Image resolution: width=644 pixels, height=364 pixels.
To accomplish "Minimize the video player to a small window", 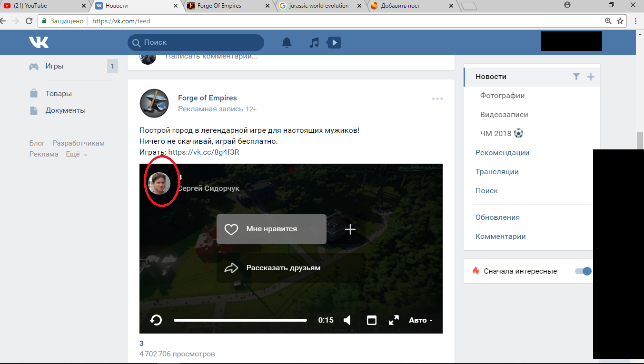I will 372,320.
